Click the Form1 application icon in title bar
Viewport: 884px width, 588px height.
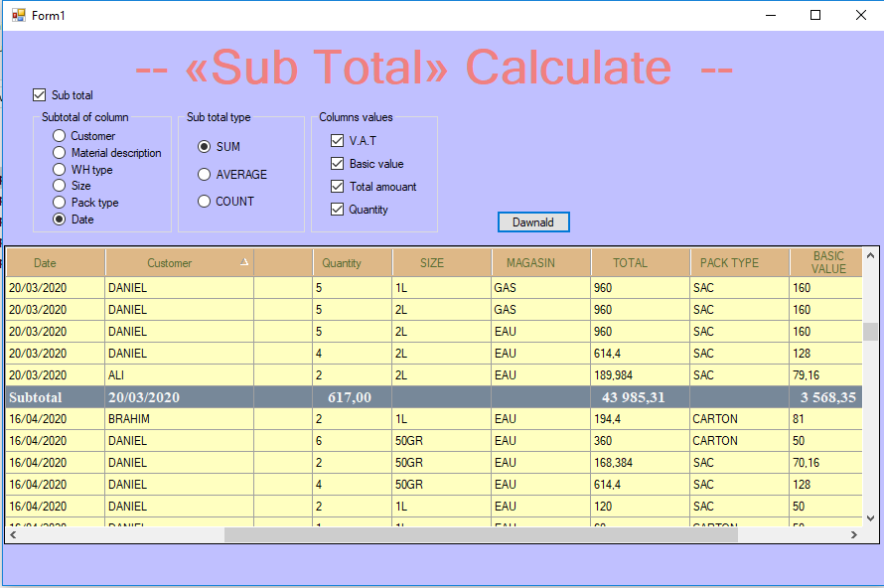(x=19, y=15)
